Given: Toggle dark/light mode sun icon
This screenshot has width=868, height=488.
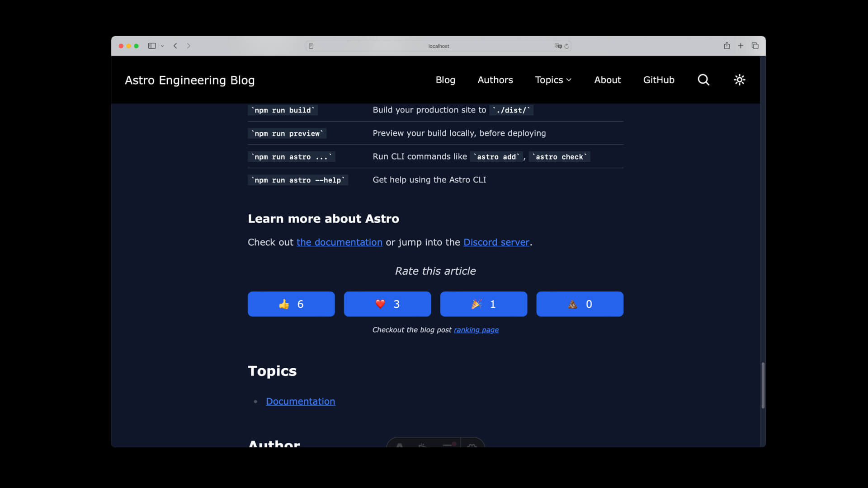Looking at the screenshot, I should coord(739,79).
